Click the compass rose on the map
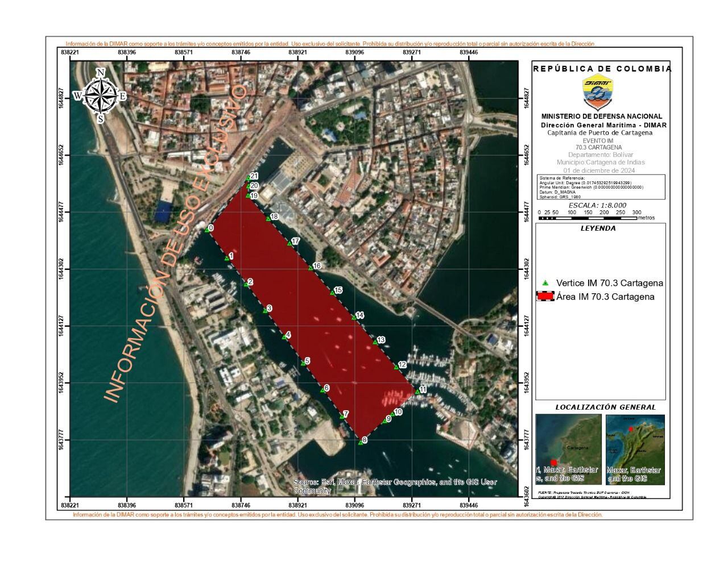Image resolution: width=728 pixels, height=562 pixels. (x=101, y=95)
